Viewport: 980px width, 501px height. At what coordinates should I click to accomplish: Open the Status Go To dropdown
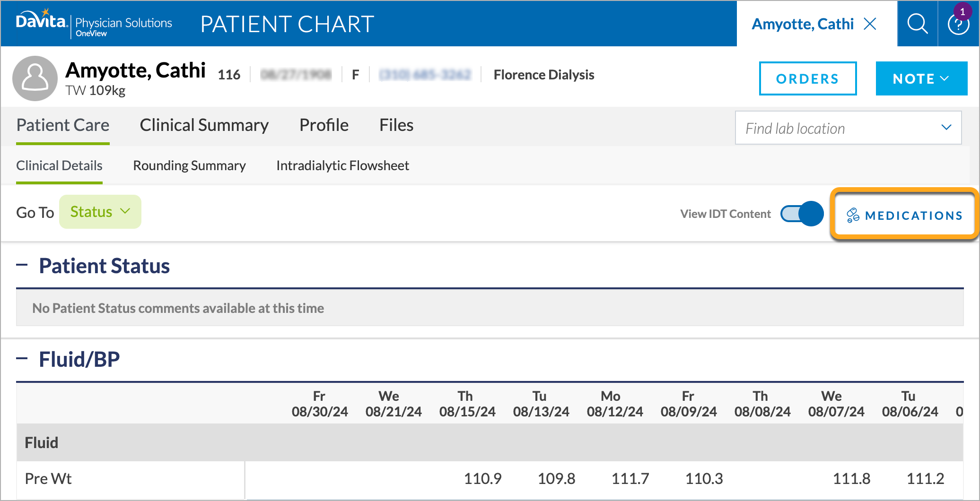pos(100,212)
